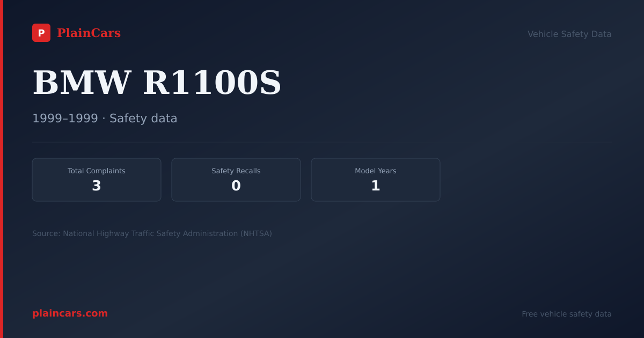Open the plaincars.com link

click(70, 313)
